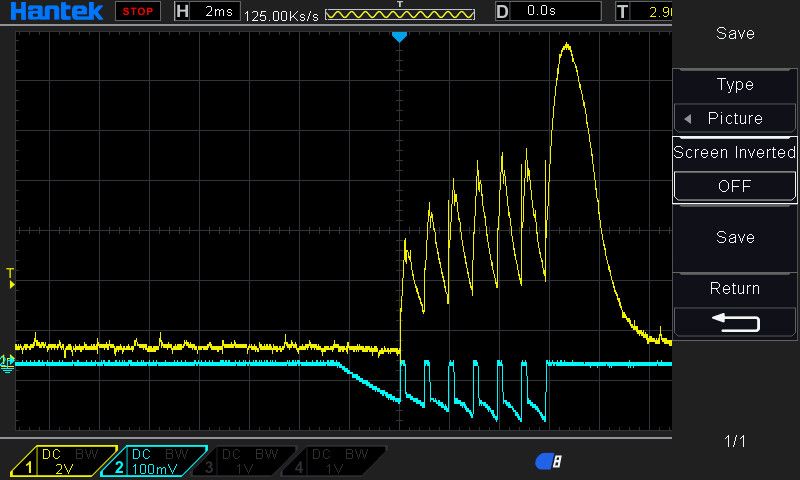
Task: Click the Hantek logo
Action: click(56, 11)
